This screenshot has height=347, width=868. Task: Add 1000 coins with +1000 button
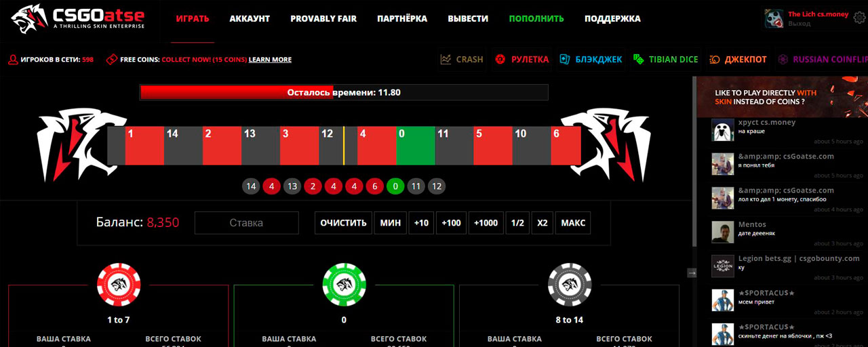tap(486, 223)
